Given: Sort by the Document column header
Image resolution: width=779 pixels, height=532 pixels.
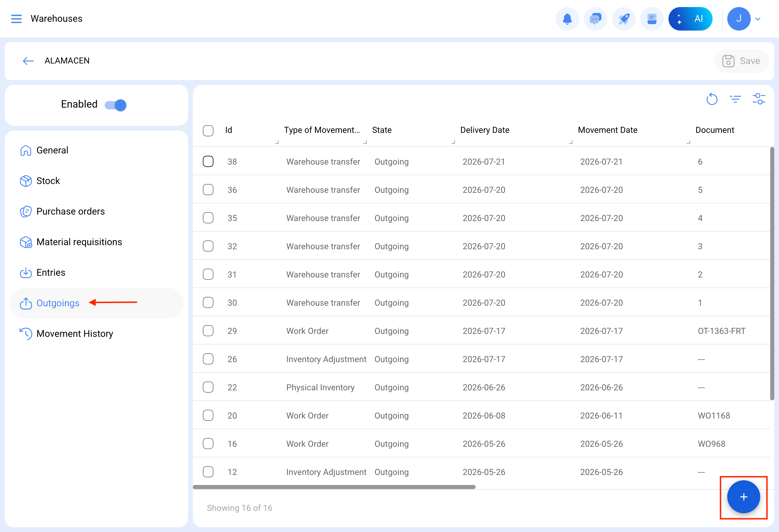Looking at the screenshot, I should click(x=715, y=130).
